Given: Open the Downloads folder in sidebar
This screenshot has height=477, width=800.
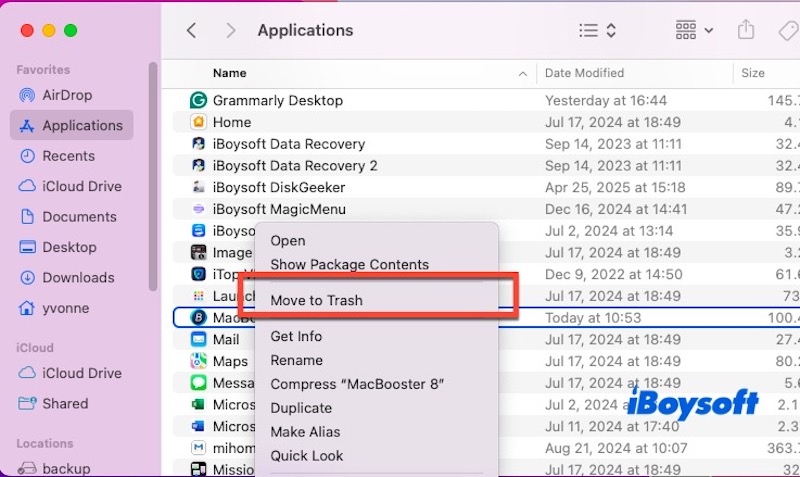Looking at the screenshot, I should point(78,278).
